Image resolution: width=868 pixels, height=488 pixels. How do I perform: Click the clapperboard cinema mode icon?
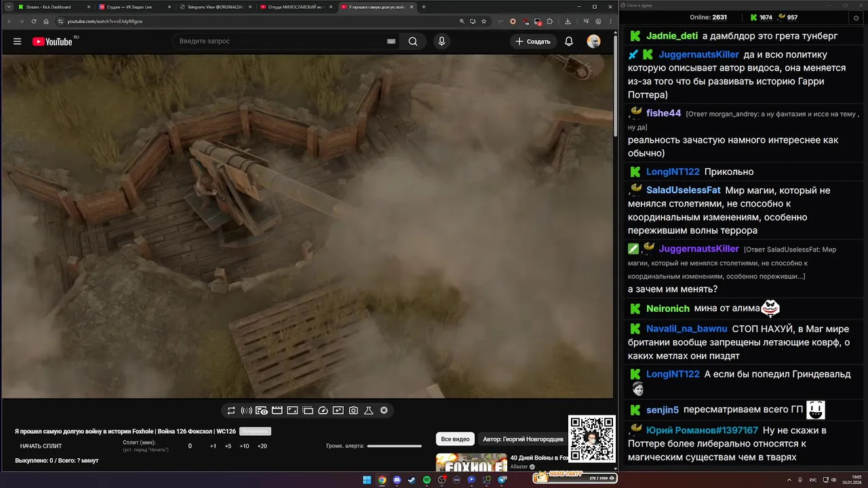coord(277,411)
